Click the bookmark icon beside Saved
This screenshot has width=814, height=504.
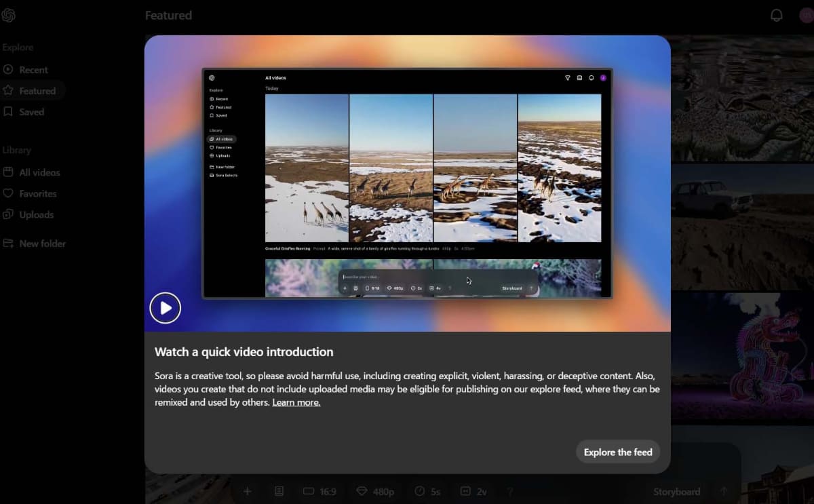[x=8, y=111]
